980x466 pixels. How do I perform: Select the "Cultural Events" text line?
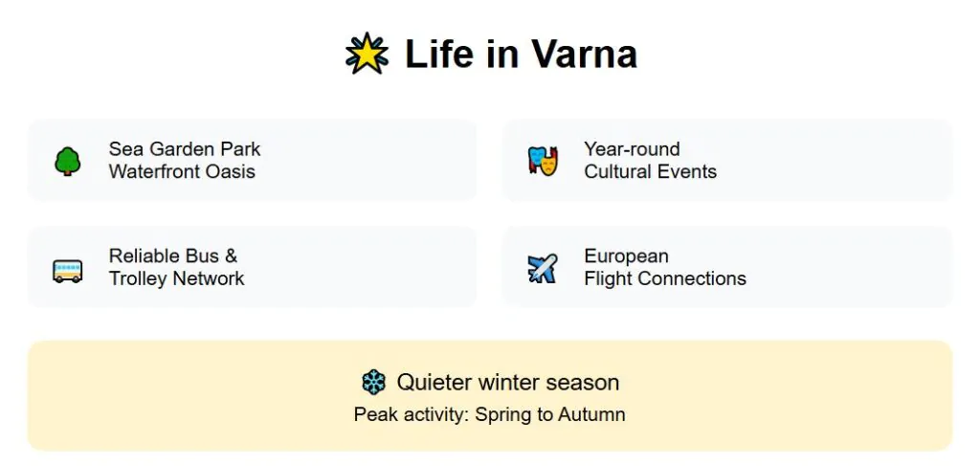pyautogui.click(x=650, y=172)
